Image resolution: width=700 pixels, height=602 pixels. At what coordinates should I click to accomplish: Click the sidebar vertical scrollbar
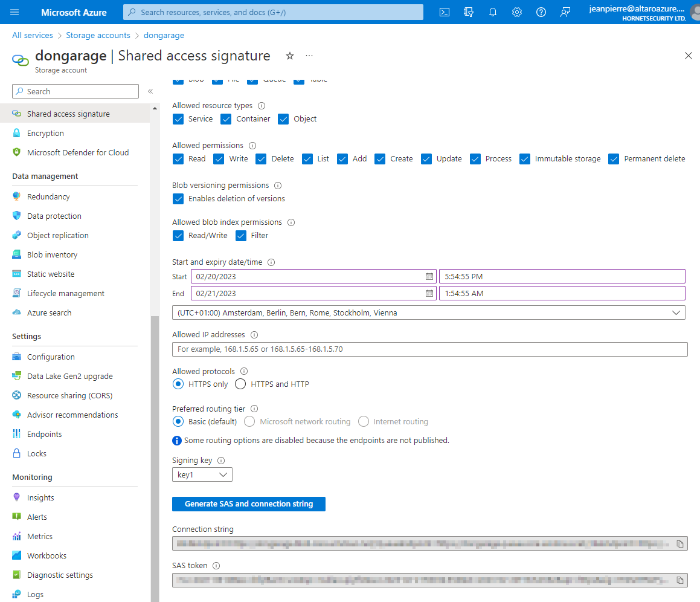click(155, 458)
